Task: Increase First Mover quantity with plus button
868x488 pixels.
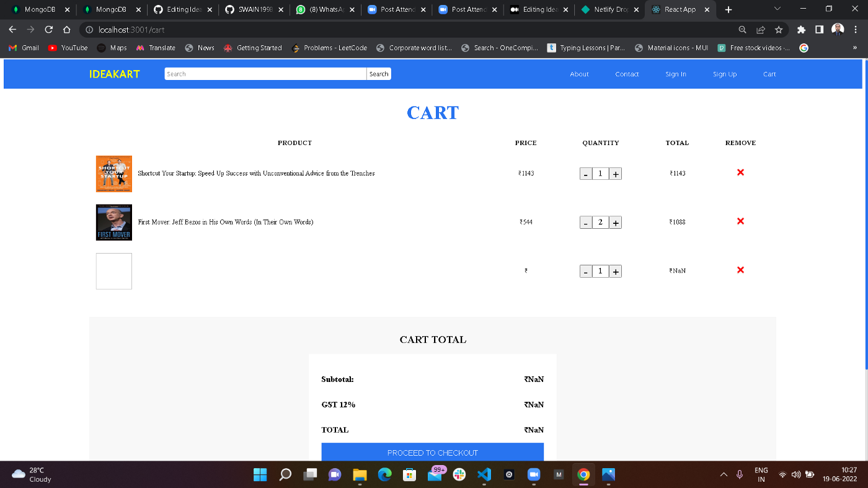Action: pyautogui.click(x=614, y=222)
